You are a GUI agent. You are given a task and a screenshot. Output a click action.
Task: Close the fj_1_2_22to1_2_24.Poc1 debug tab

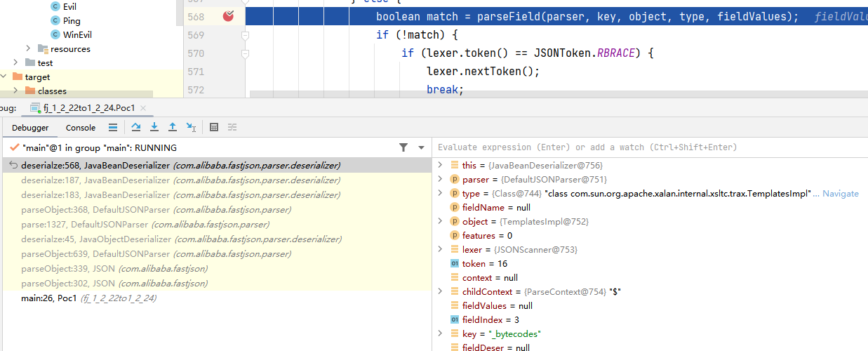click(143, 108)
